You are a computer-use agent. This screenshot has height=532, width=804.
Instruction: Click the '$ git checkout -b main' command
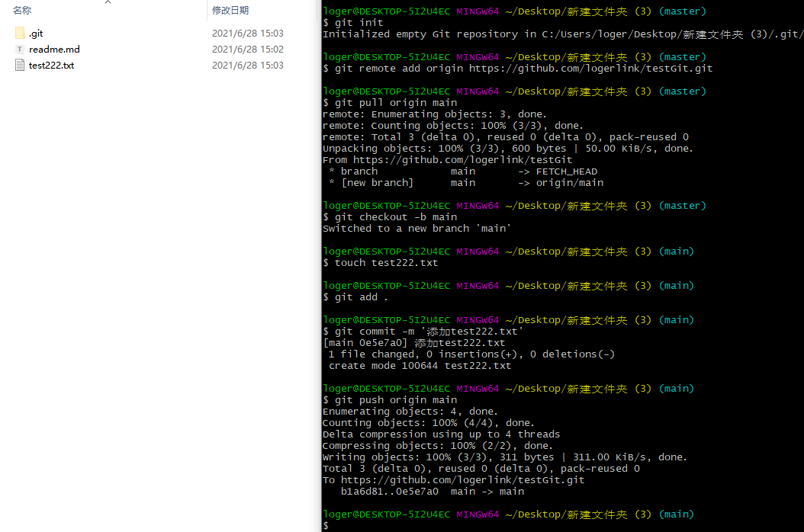(390, 216)
